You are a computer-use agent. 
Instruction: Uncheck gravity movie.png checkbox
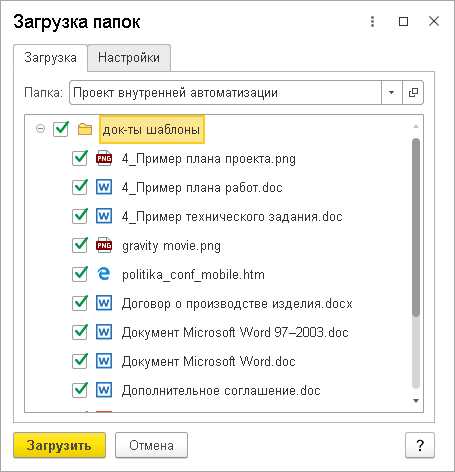(x=80, y=246)
